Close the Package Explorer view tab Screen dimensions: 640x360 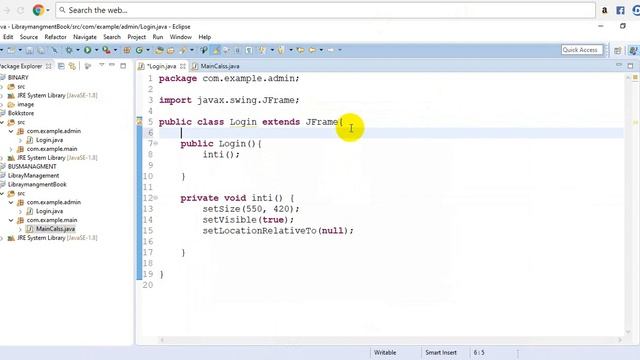tap(49, 66)
